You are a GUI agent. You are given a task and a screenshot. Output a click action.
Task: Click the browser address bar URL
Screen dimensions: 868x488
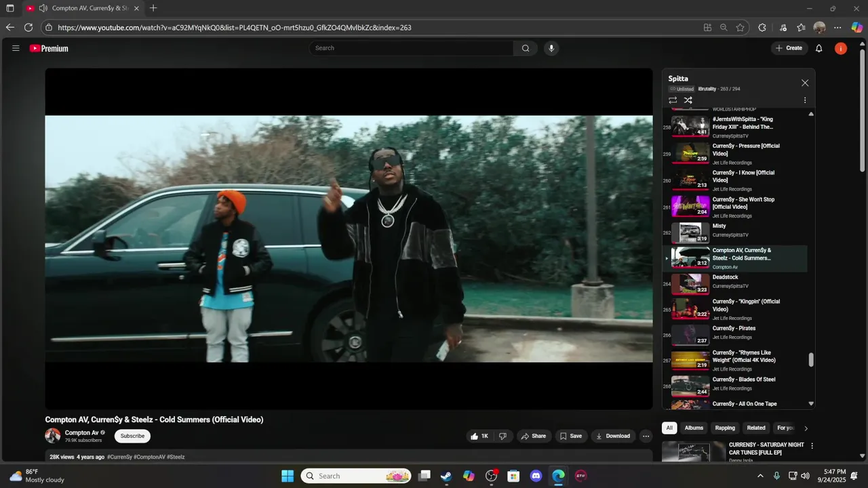(235, 28)
